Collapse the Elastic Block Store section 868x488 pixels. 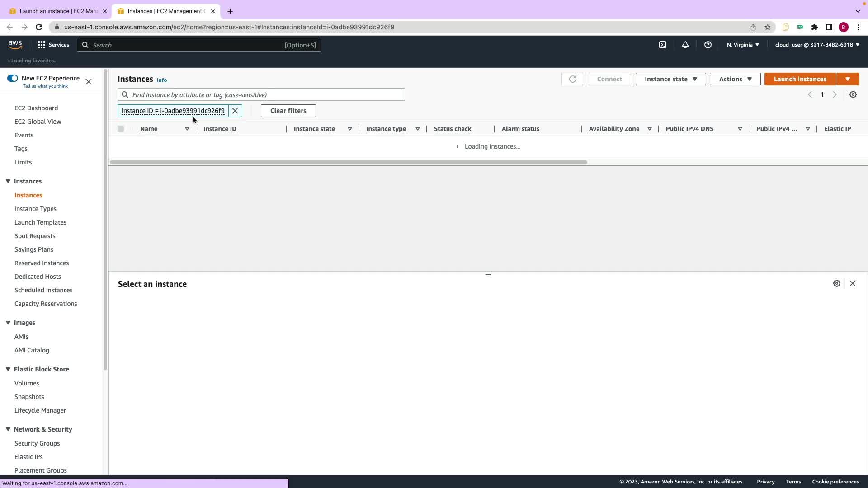click(8, 369)
